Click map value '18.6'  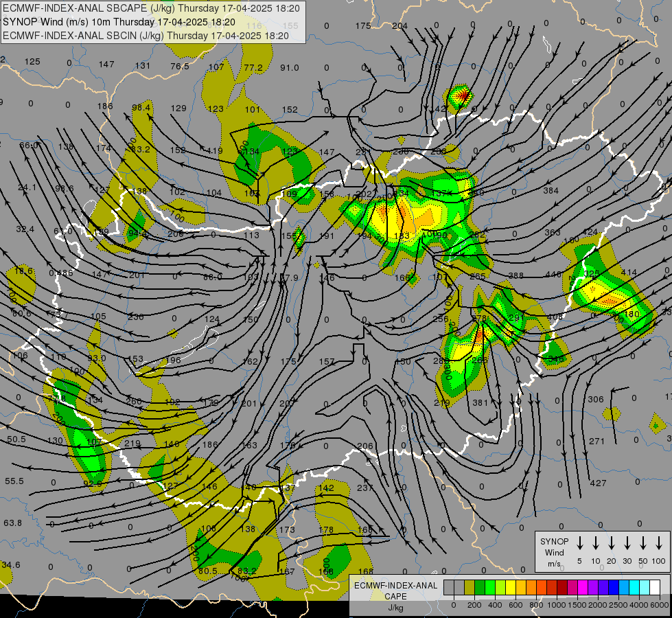pos(23,271)
